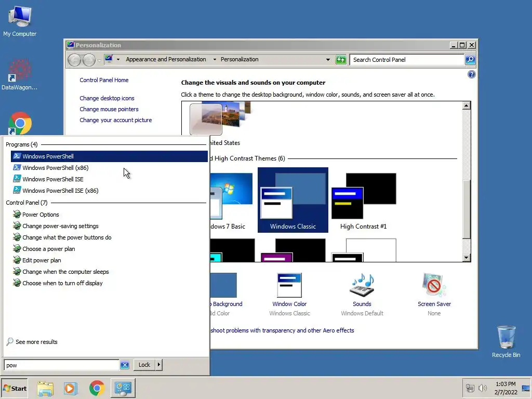This screenshot has height=399, width=532.
Task: Click the monitor icon beside the taskbar clock
Action: pos(526,388)
